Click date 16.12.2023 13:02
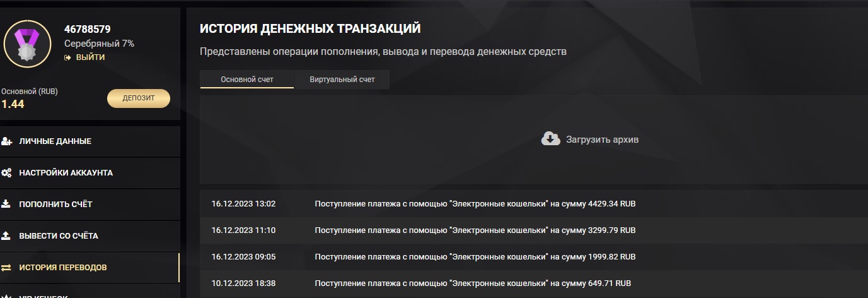This screenshot has height=298, width=868. point(243,204)
